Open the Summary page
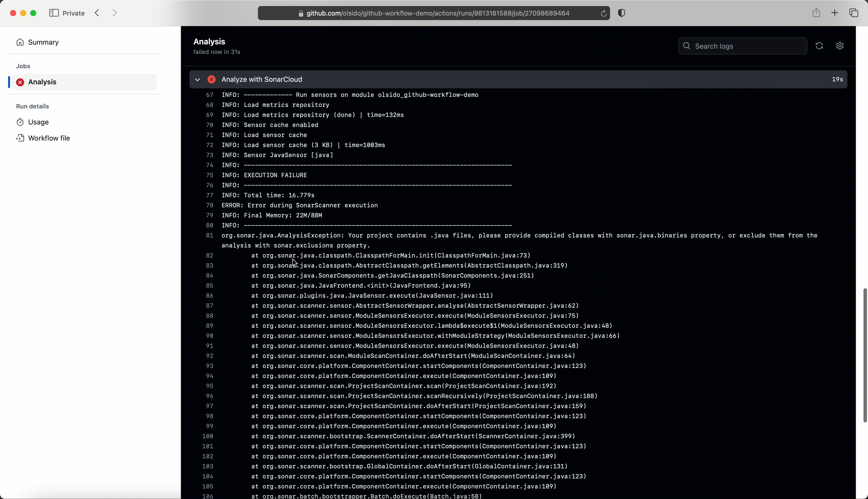This screenshot has height=499, width=868. click(43, 42)
